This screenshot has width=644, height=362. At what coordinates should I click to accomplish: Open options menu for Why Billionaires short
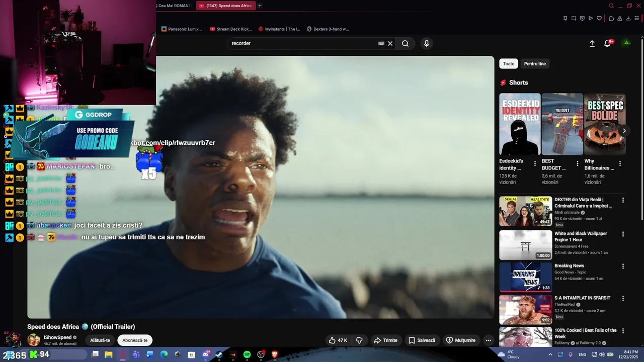620,163
